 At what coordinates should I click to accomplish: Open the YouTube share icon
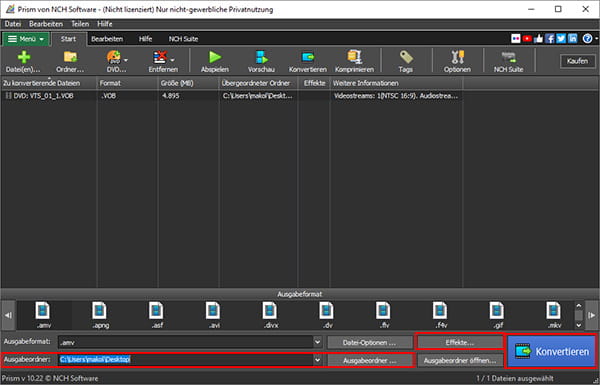coord(527,39)
